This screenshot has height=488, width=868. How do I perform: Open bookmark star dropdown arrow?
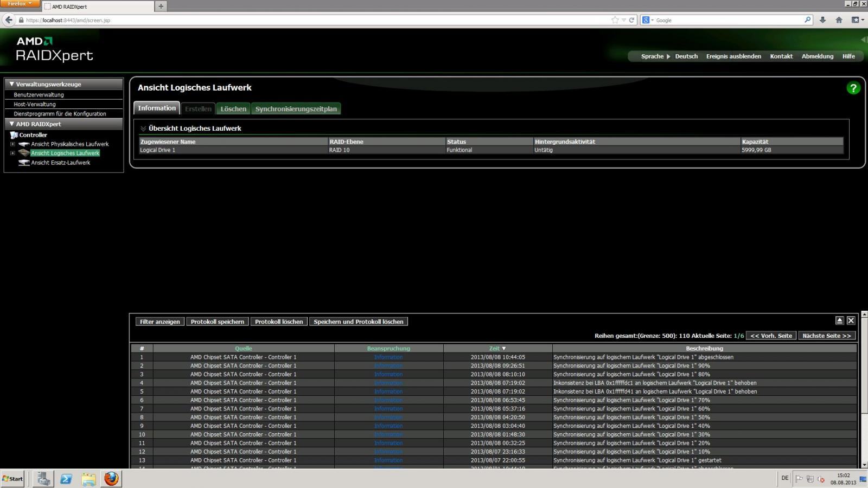[x=623, y=20]
